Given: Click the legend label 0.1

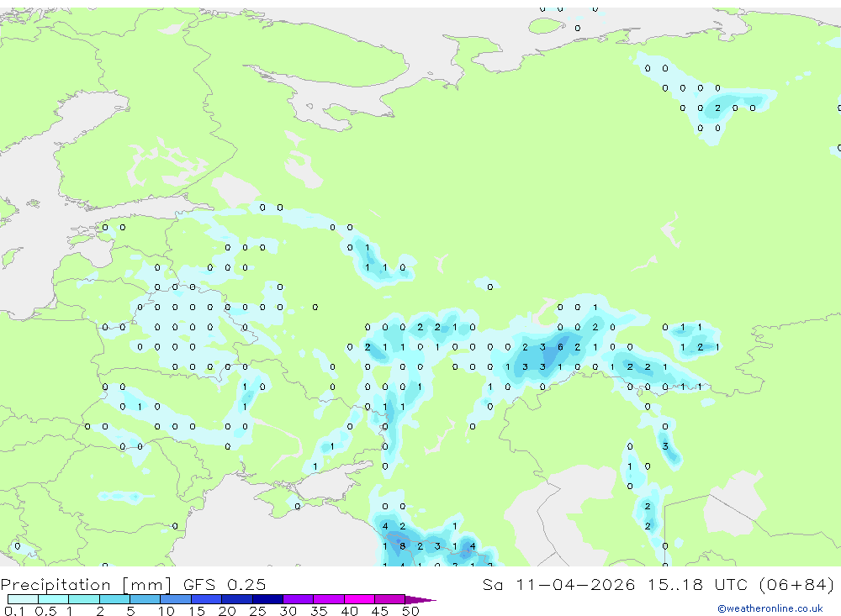Looking at the screenshot, I should pyautogui.click(x=14, y=611).
